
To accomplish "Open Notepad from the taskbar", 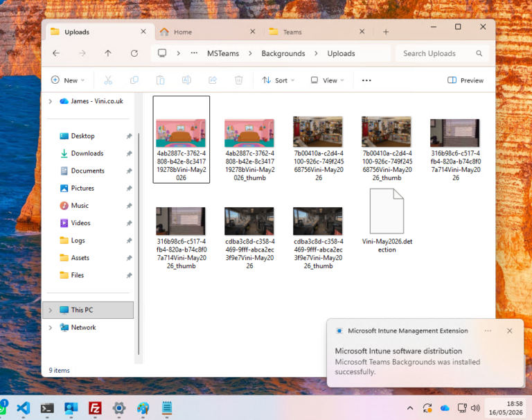I will coord(166,408).
